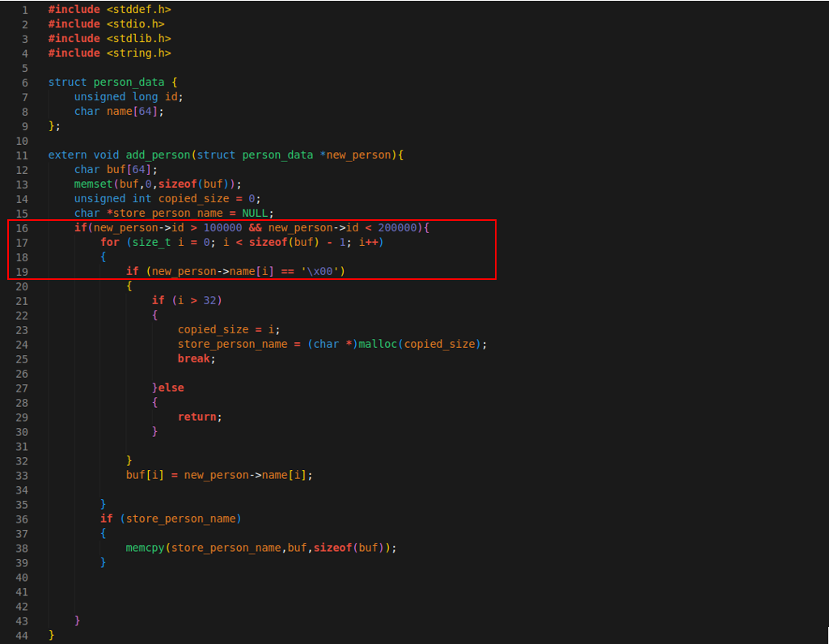The image size is (829, 644).
Task: Click the 'copied_size = i;' assignment
Action: point(229,329)
